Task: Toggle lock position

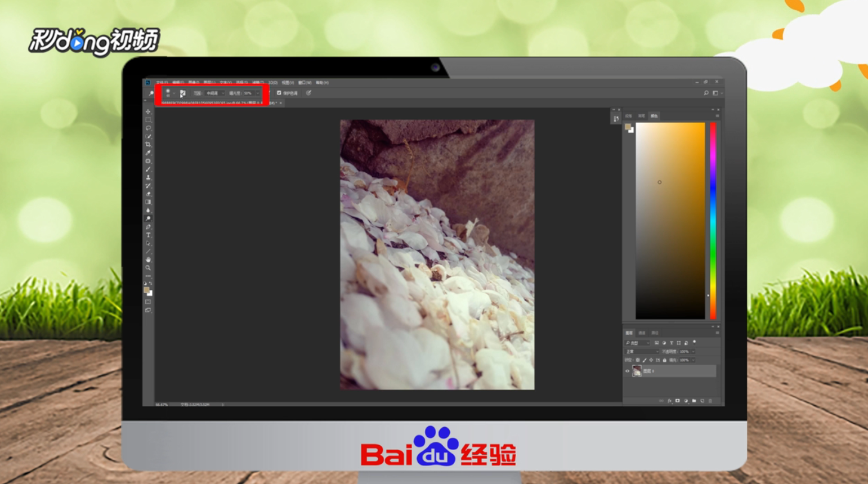Action: [651, 360]
